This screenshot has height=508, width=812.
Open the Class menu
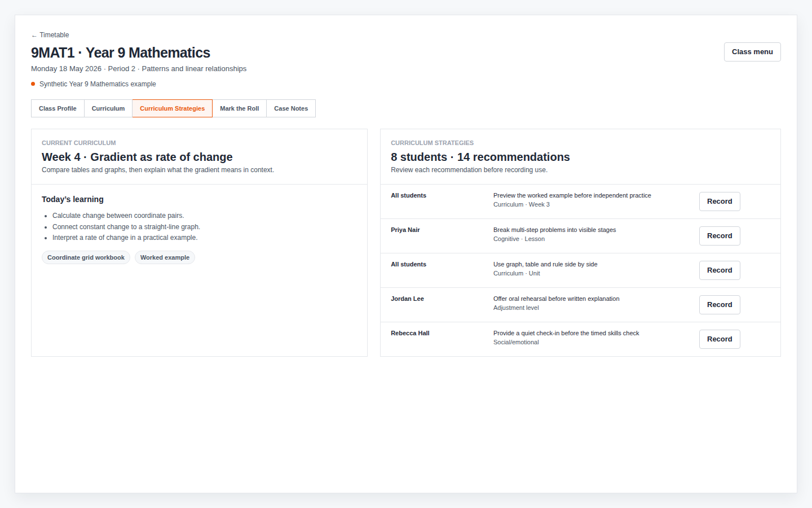pyautogui.click(x=752, y=52)
